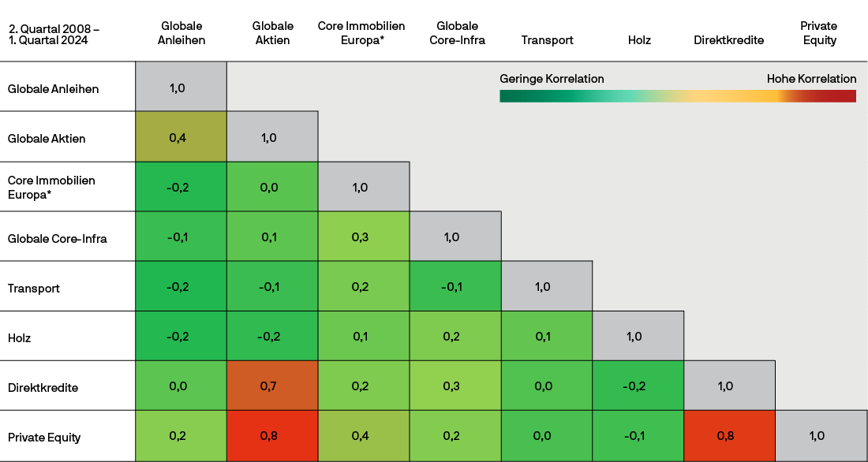The height and width of the screenshot is (462, 868).
Task: Select the 'Private Equity' column header
Action: pyautogui.click(x=820, y=33)
